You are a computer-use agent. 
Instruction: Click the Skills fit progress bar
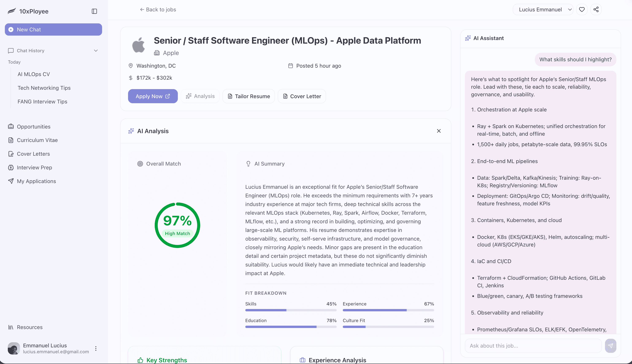[291, 310]
